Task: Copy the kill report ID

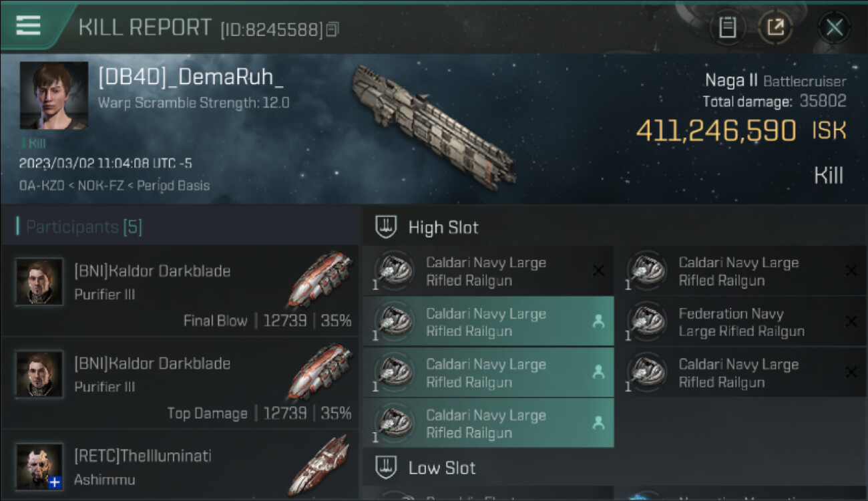Action: pos(333,29)
